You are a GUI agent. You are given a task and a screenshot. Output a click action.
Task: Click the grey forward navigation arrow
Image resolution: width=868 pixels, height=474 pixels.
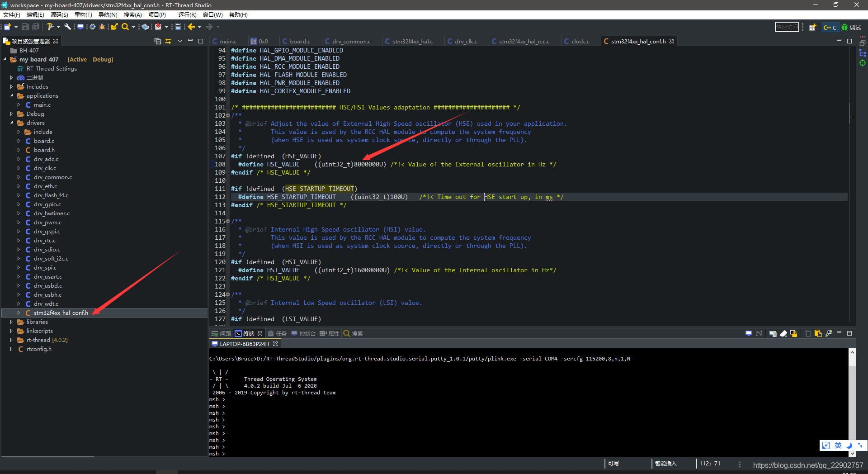click(x=209, y=27)
